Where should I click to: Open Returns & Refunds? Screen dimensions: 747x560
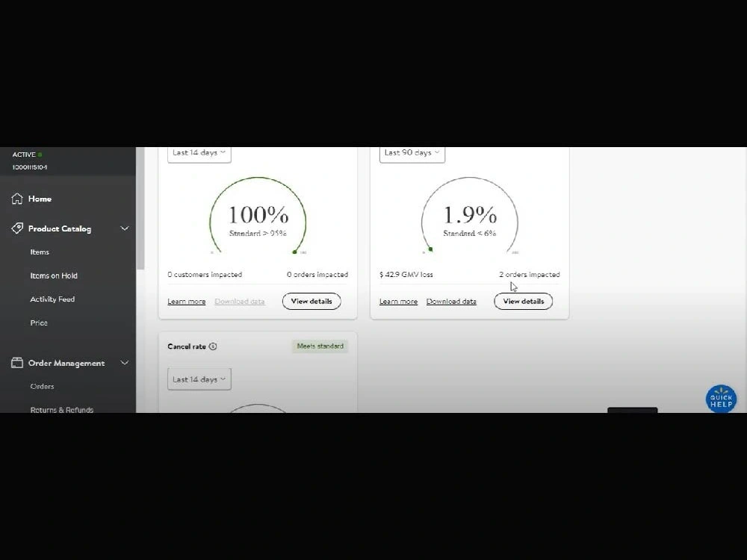coord(62,409)
